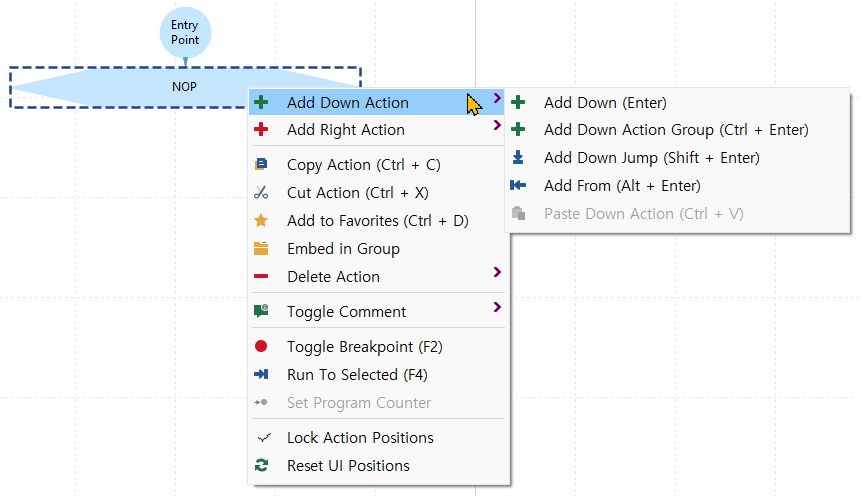This screenshot has width=863, height=496.
Task: Choose Add Right Action menu entry
Action: coord(377,130)
